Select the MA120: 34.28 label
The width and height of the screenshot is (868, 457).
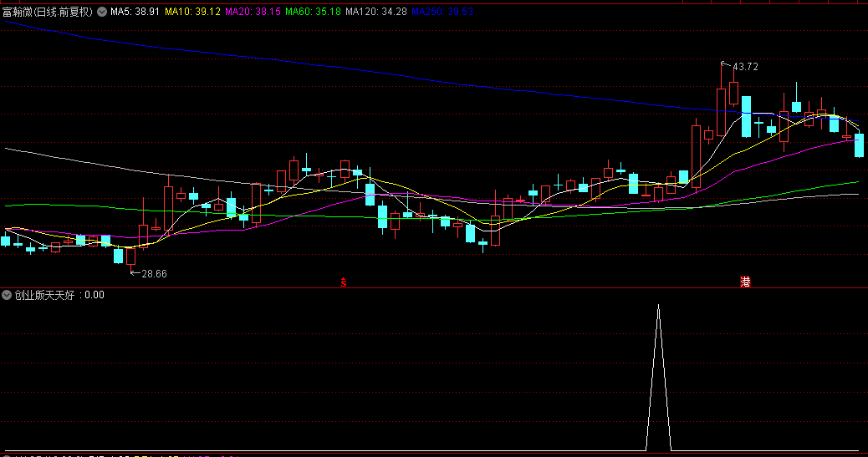376,12
